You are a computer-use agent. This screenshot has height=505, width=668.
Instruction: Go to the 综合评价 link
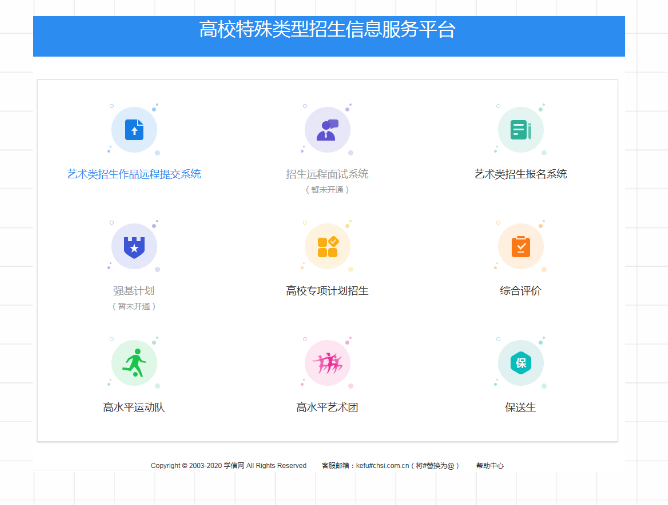click(520, 291)
